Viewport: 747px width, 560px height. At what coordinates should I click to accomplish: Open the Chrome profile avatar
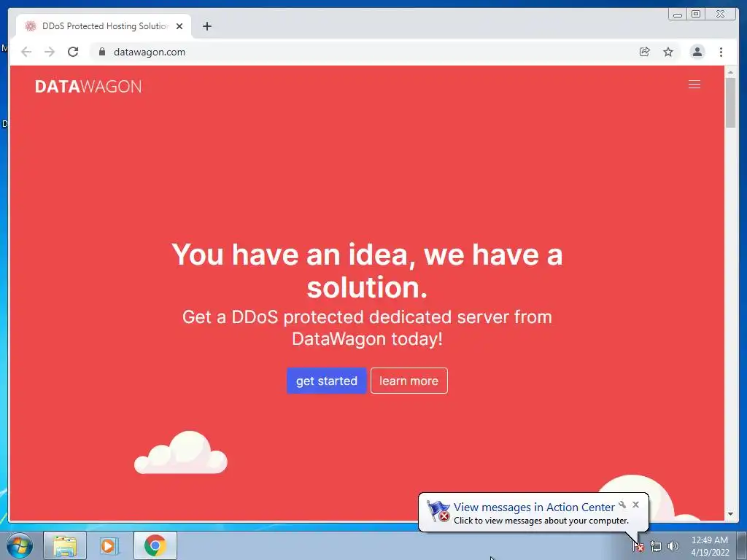click(x=697, y=52)
